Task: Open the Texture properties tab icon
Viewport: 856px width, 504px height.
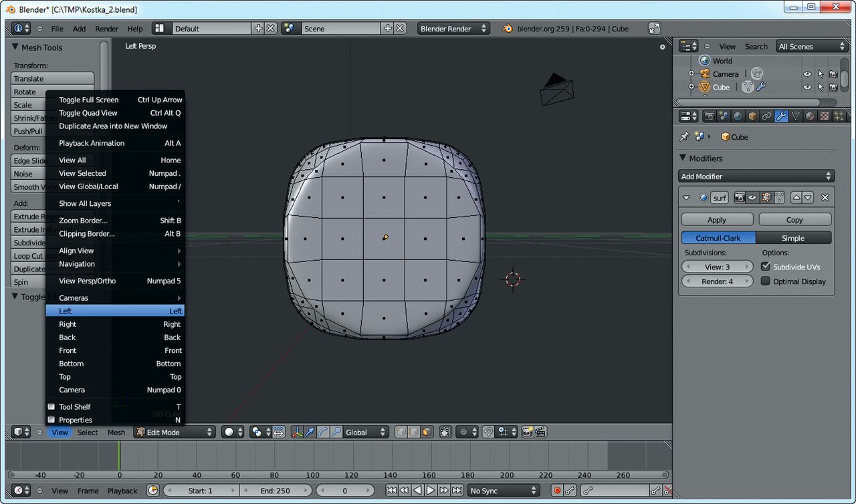Action: [x=824, y=116]
